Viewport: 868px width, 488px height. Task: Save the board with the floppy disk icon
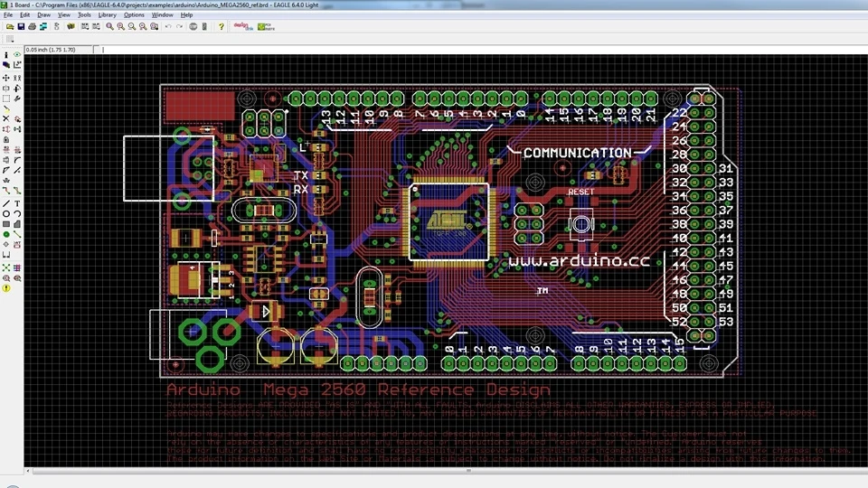coord(21,26)
